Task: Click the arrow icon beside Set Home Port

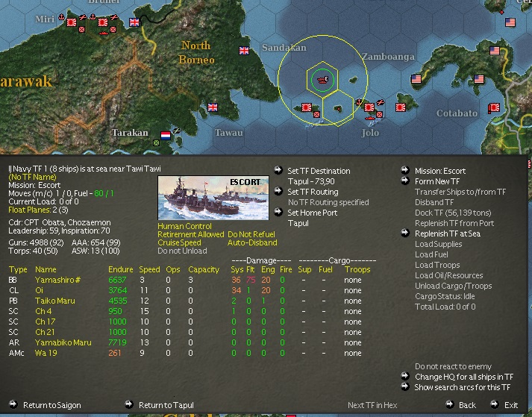Action: click(278, 212)
